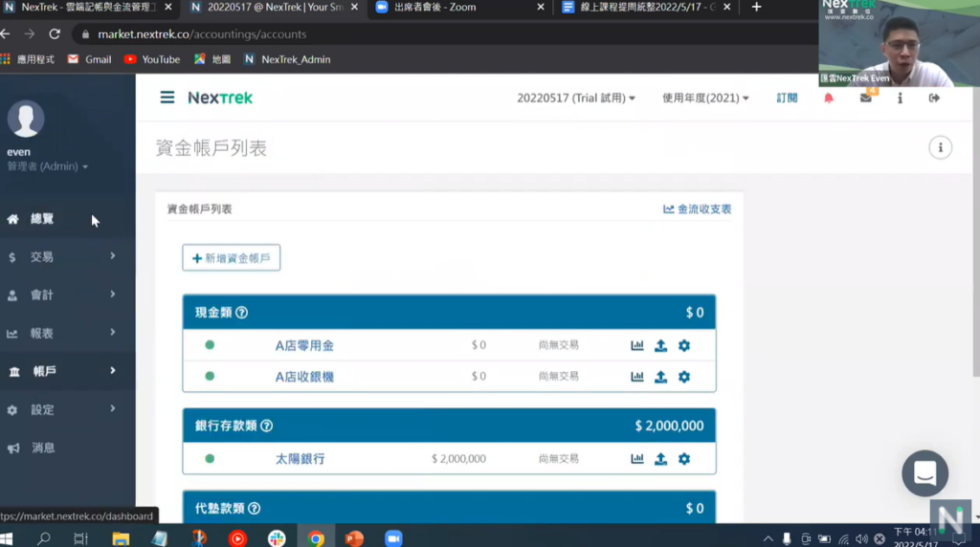Screen dimensions: 980x547
Task: Open chart for 太陽銀行
Action: point(636,459)
